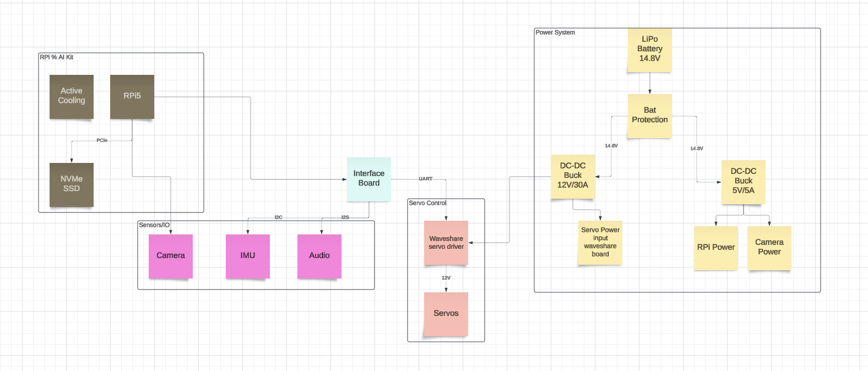Click the Servo Power input note
The height and width of the screenshot is (371, 868).
pyautogui.click(x=600, y=243)
